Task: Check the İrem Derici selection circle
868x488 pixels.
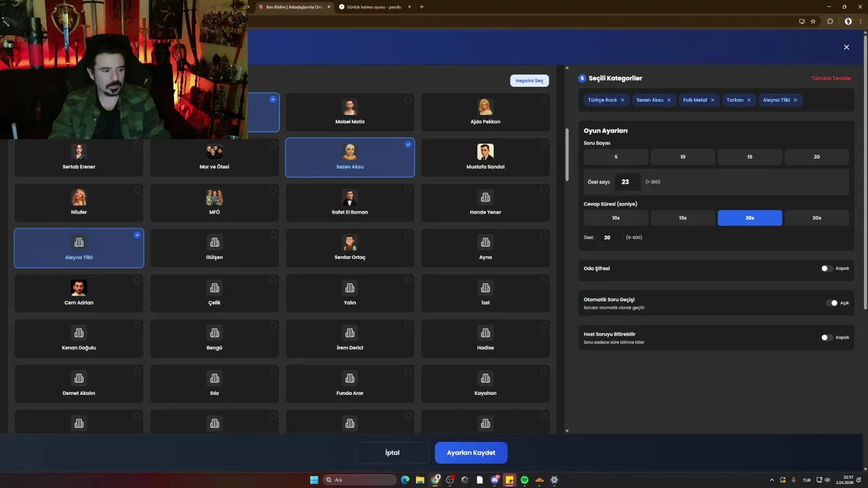Action: [x=408, y=325]
